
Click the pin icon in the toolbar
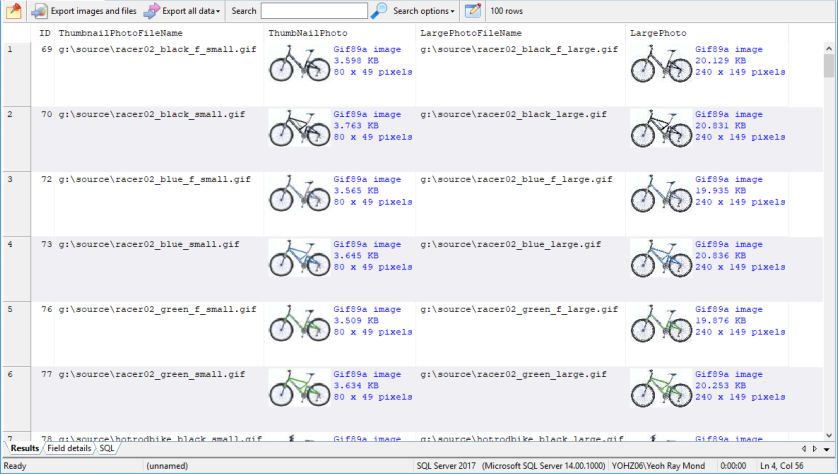point(14,11)
